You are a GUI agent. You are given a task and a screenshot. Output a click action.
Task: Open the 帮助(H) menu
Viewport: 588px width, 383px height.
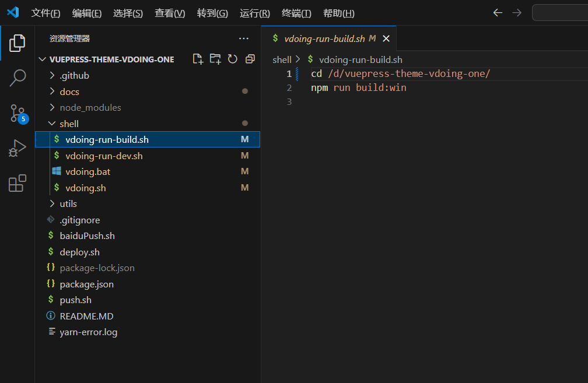[x=338, y=13]
